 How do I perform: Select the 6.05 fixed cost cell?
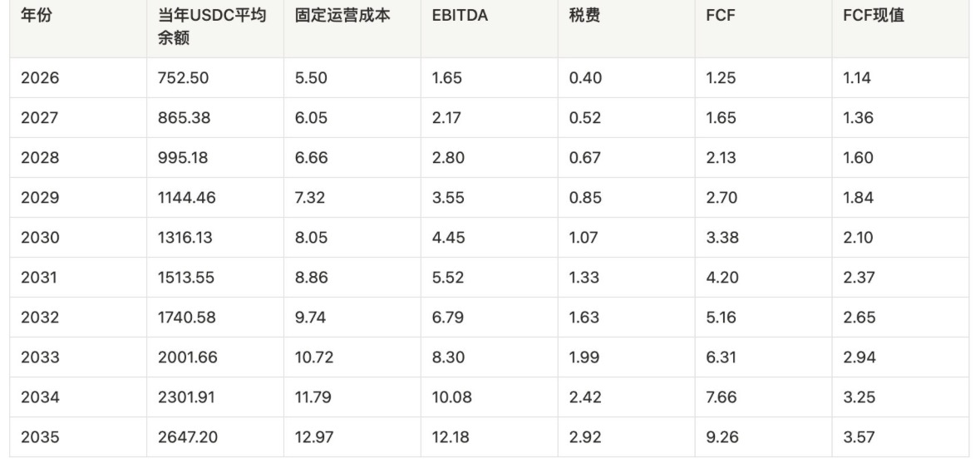[311, 118]
